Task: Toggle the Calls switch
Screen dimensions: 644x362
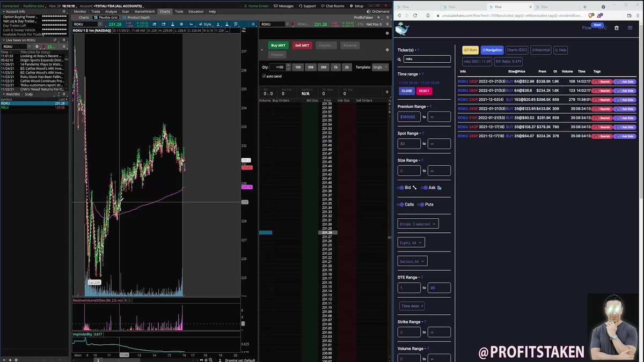Action: pyautogui.click(x=400, y=204)
